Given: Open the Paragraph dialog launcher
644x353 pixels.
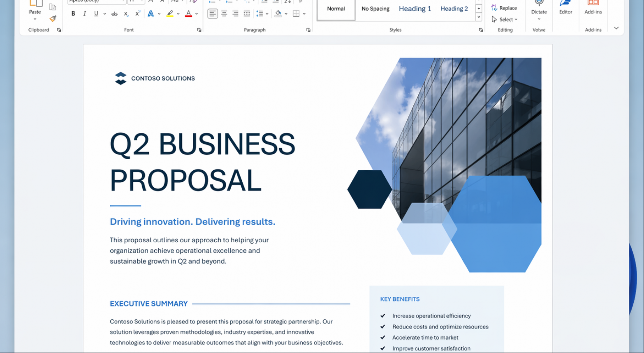Looking at the screenshot, I should point(308,30).
